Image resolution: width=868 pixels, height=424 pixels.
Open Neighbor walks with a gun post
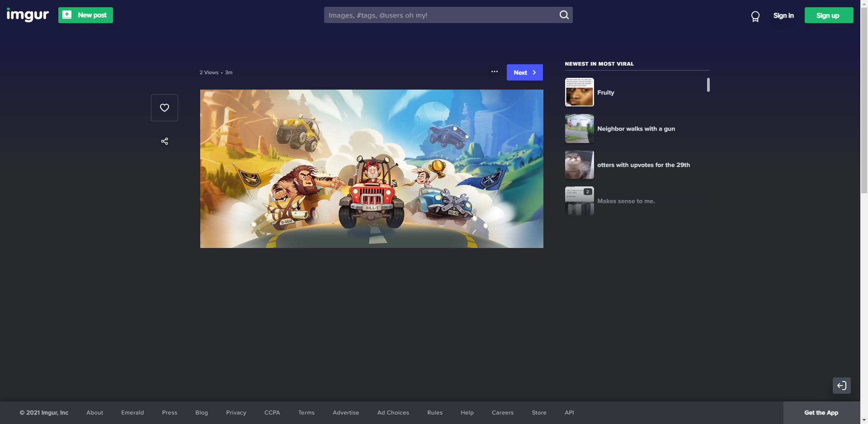(636, 129)
